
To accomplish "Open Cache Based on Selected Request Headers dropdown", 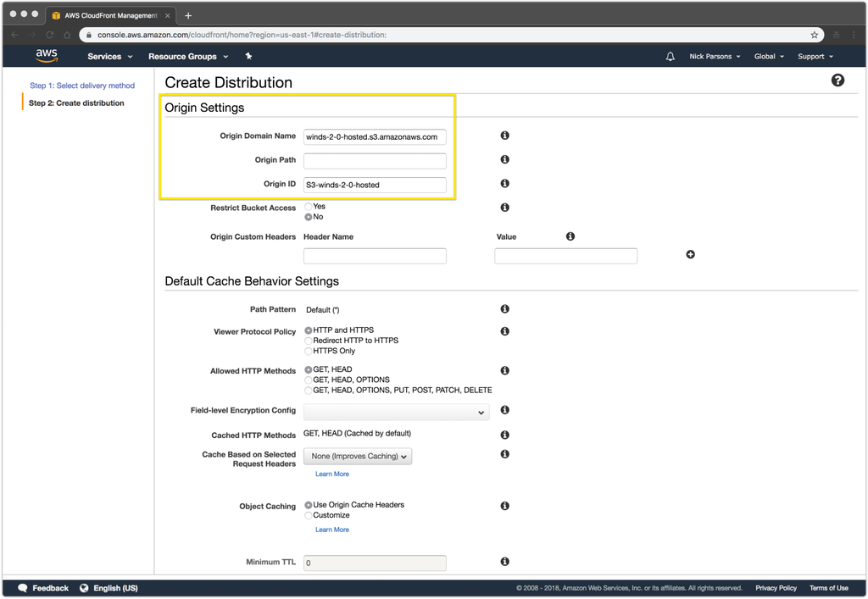I will [357, 456].
